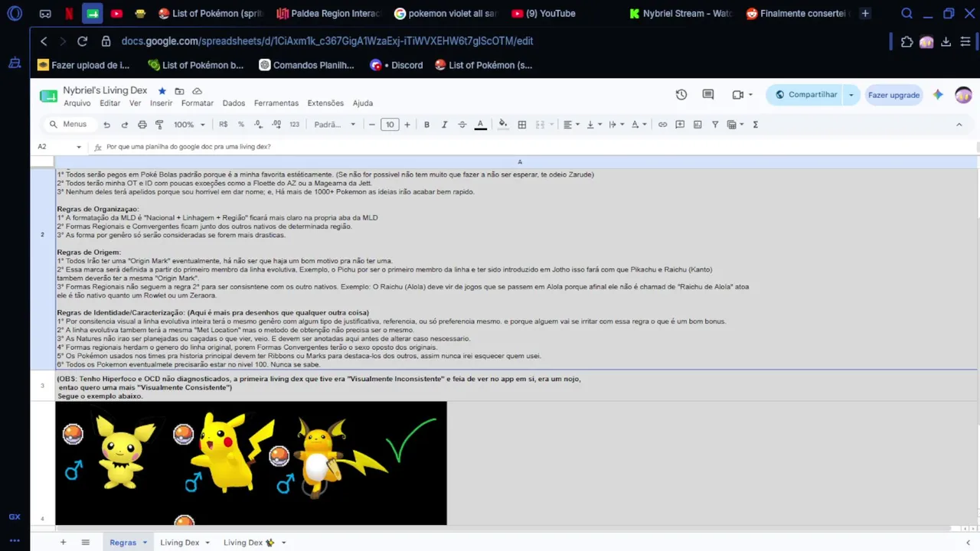Screen dimensions: 980x551
Task: Open the table views dropdown
Action: click(x=734, y=125)
